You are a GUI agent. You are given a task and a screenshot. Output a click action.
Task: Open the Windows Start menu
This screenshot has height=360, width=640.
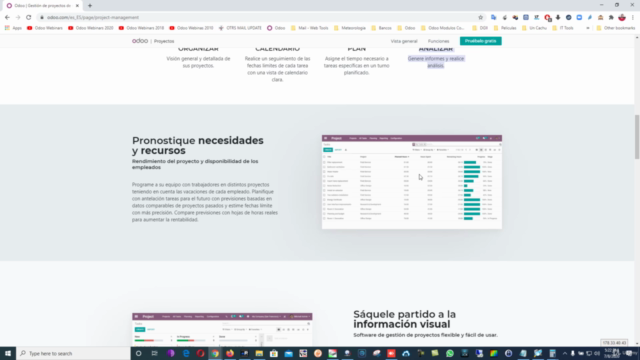tap(8, 353)
